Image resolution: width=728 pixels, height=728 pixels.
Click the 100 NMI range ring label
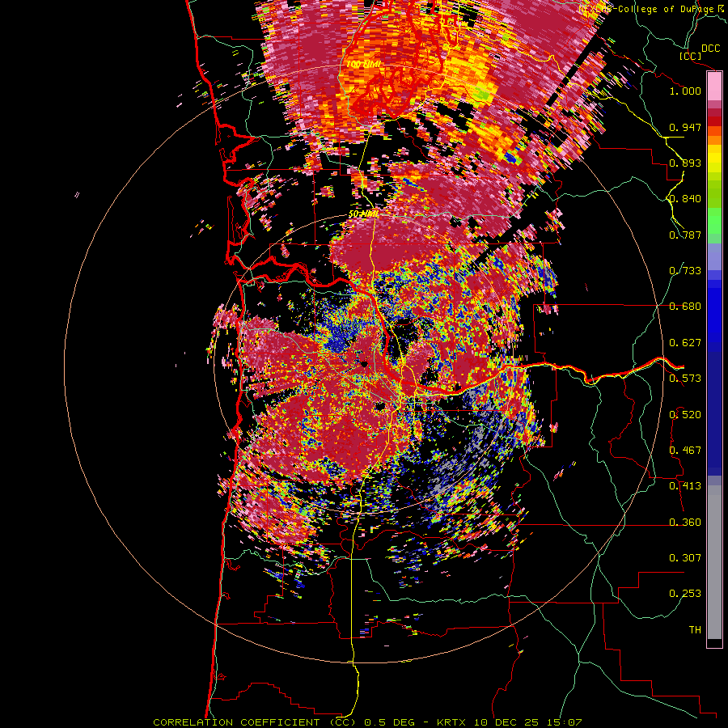pos(363,65)
